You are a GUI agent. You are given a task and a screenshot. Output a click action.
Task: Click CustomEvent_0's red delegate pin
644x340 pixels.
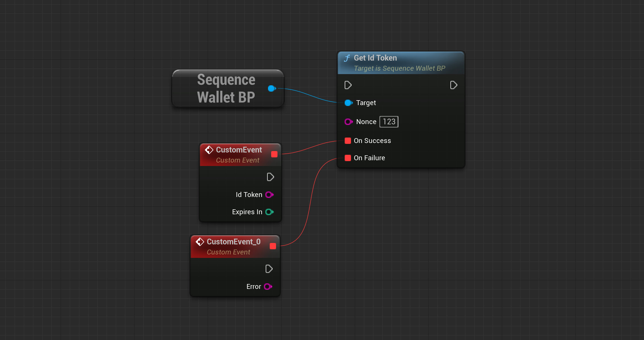[273, 246]
